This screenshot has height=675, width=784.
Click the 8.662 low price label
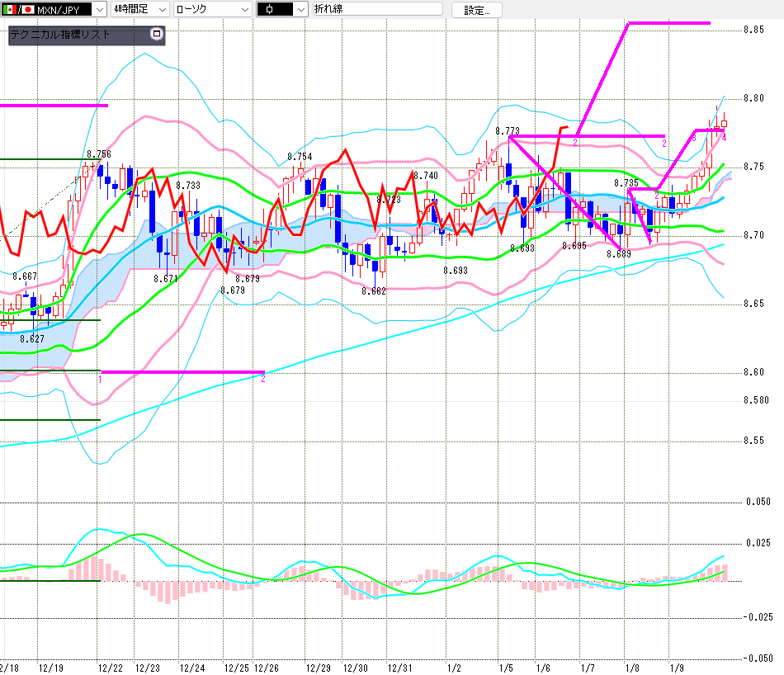[x=374, y=290]
